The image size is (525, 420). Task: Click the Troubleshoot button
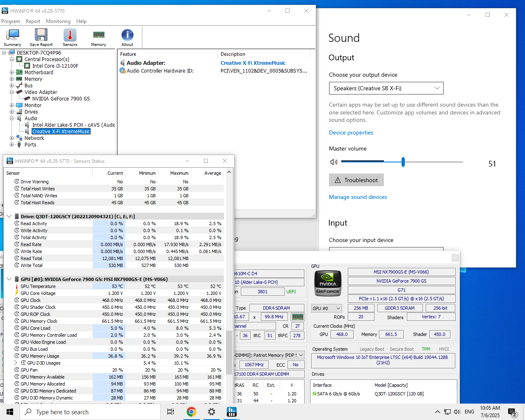click(x=356, y=180)
